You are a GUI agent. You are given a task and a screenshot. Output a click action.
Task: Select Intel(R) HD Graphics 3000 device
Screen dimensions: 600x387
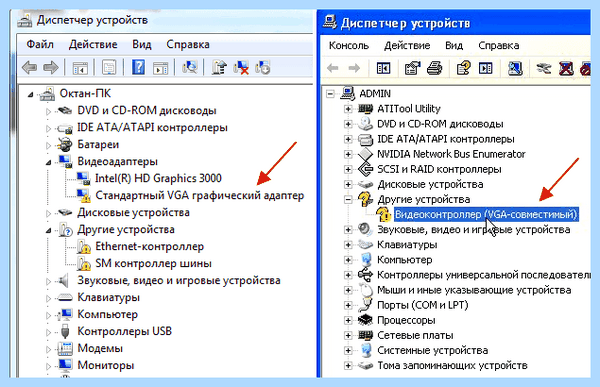[x=158, y=178]
